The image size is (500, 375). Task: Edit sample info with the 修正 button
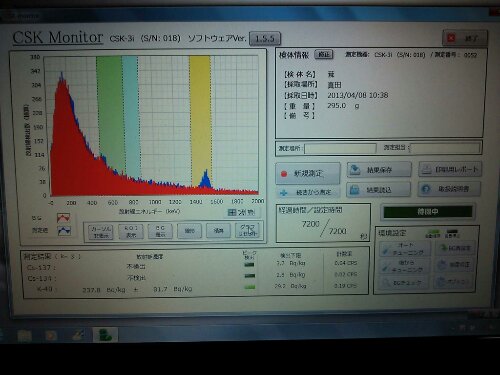tap(324, 54)
